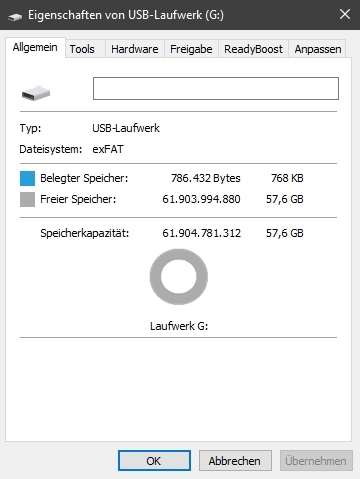Open the Hardware tab

135,49
